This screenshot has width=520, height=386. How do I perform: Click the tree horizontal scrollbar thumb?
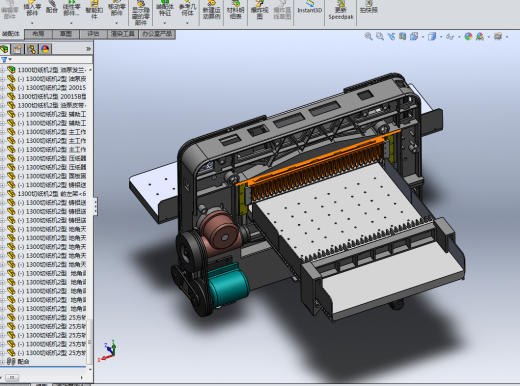tap(12, 378)
